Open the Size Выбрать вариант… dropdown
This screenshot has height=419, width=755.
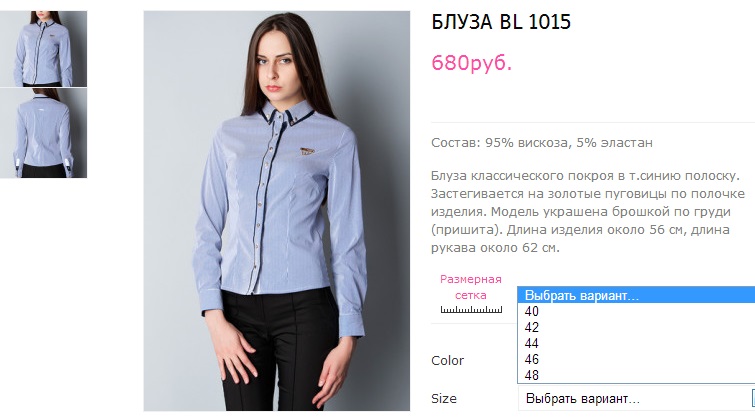[x=637, y=399]
